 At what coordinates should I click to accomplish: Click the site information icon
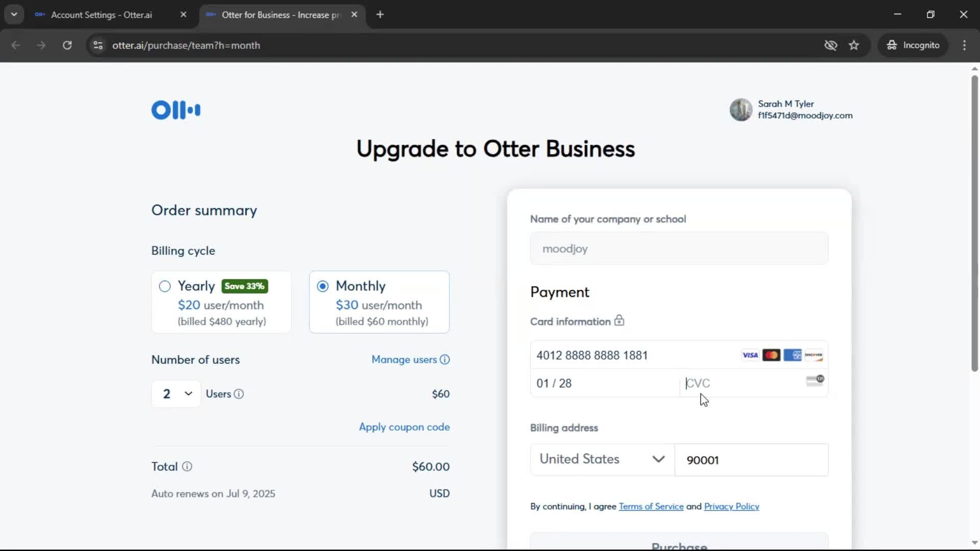(98, 45)
